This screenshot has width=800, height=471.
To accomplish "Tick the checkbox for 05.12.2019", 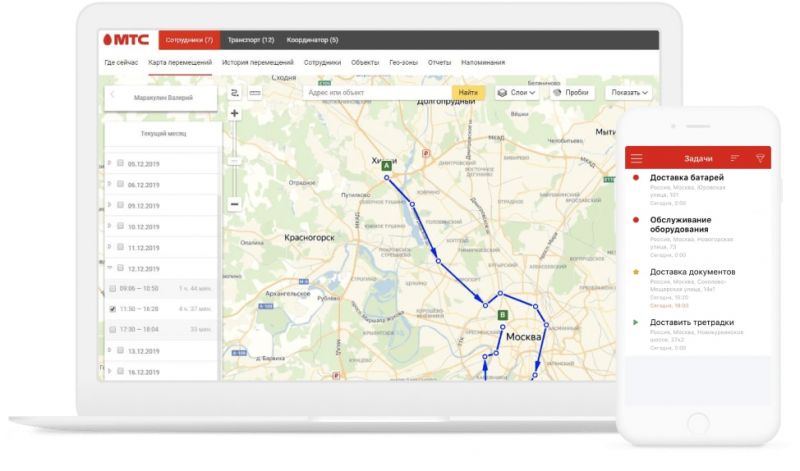I will pyautogui.click(x=120, y=163).
